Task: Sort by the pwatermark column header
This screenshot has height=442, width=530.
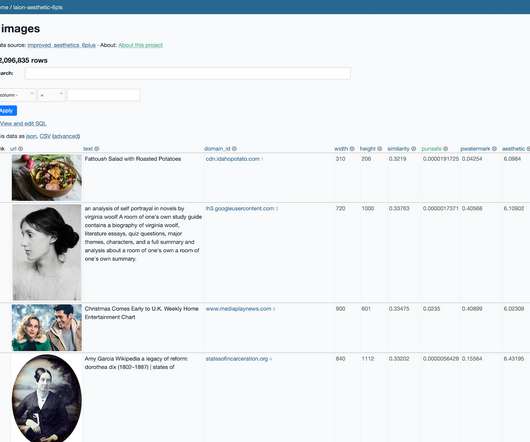Action: tap(475, 149)
